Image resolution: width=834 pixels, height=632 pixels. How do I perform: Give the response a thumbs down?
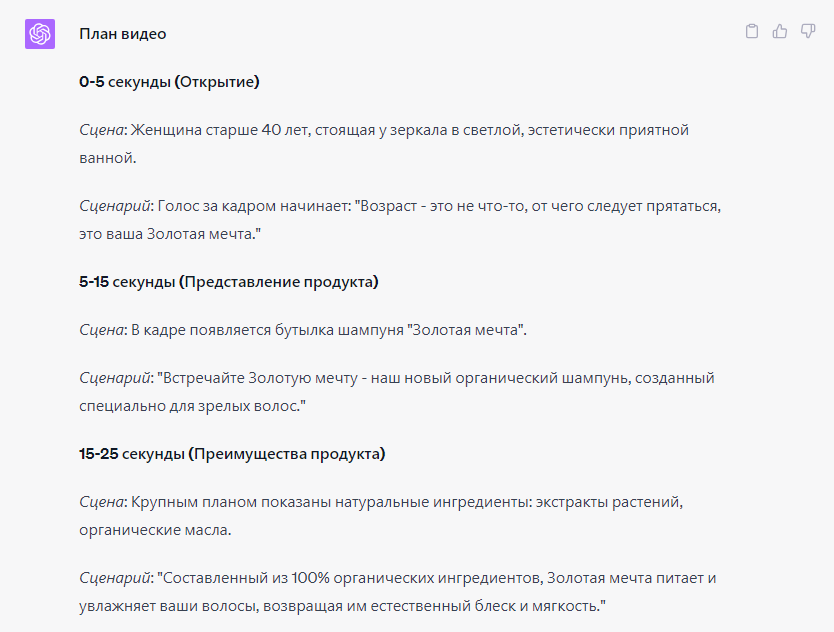click(x=808, y=32)
